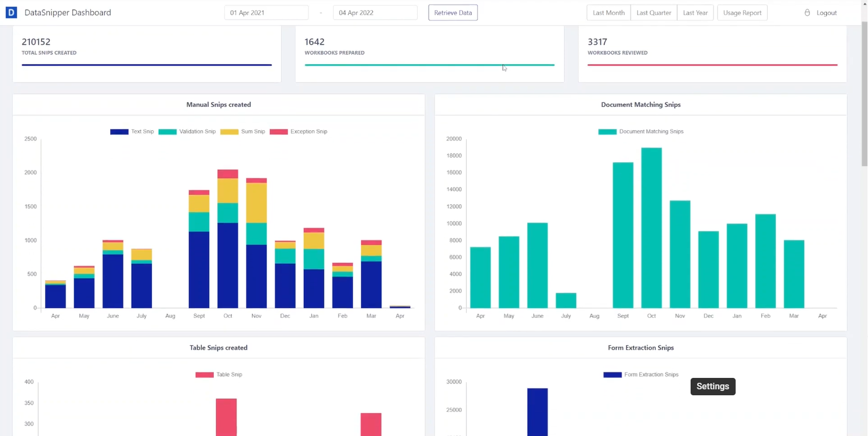Click the Oct bar in Manual Snips chart
The height and width of the screenshot is (436, 868).
point(228,239)
